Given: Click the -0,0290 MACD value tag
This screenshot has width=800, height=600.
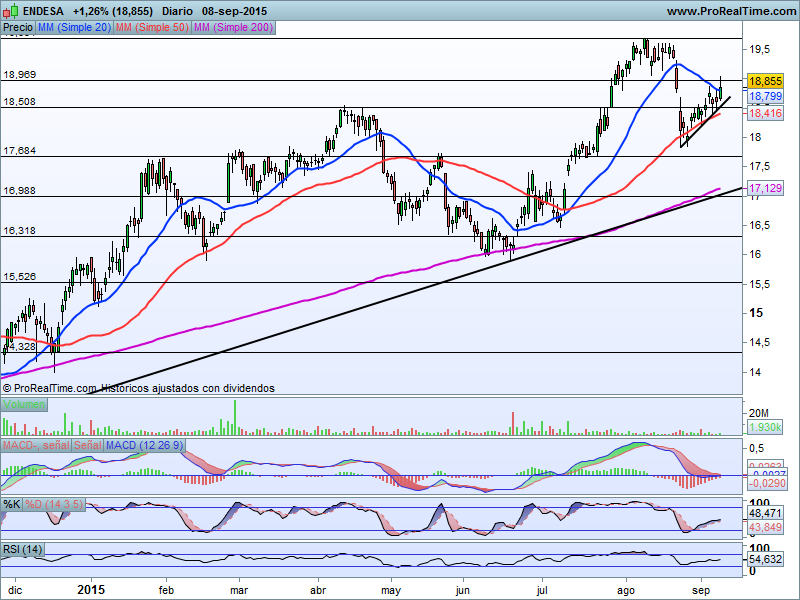Looking at the screenshot, I should (x=768, y=483).
